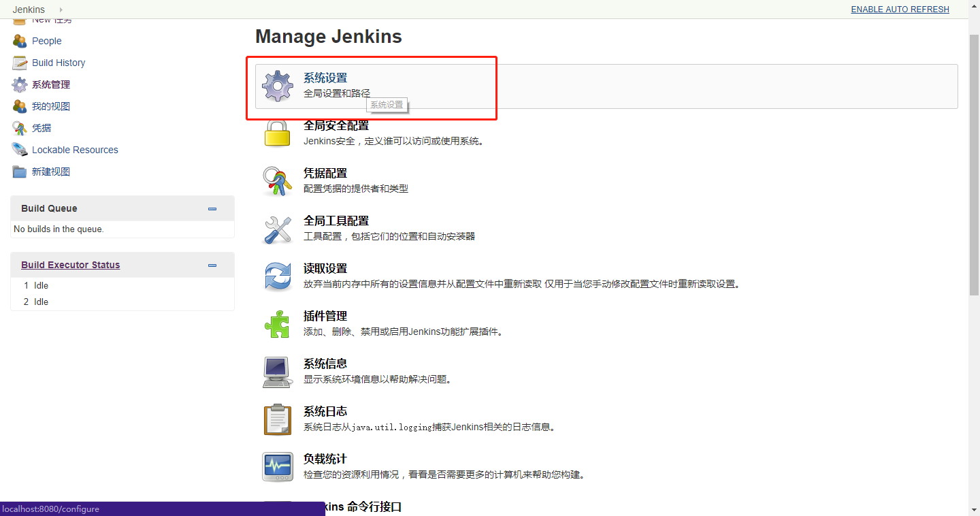
Task: Expand the Jenkins breadcrumb arrow menu
Action: click(61, 10)
